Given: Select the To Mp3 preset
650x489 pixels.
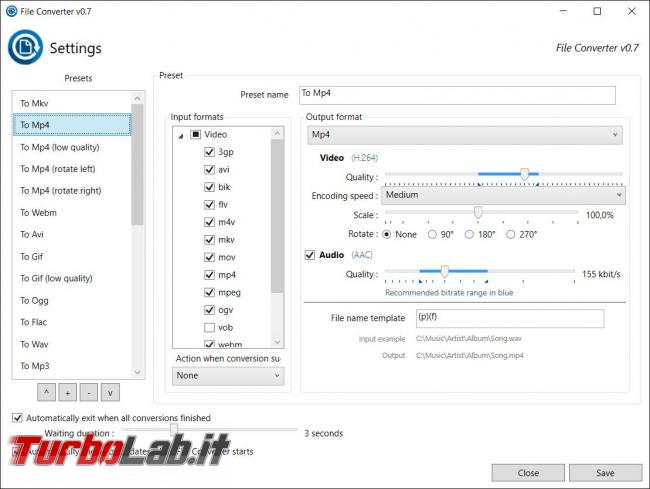Looking at the screenshot, I should pyautogui.click(x=72, y=366).
